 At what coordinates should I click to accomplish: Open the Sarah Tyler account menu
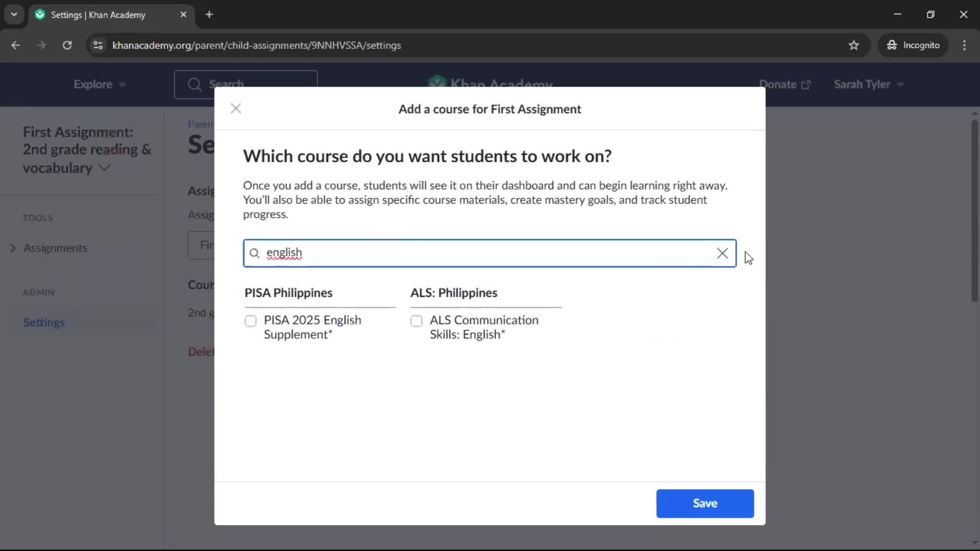tap(869, 84)
